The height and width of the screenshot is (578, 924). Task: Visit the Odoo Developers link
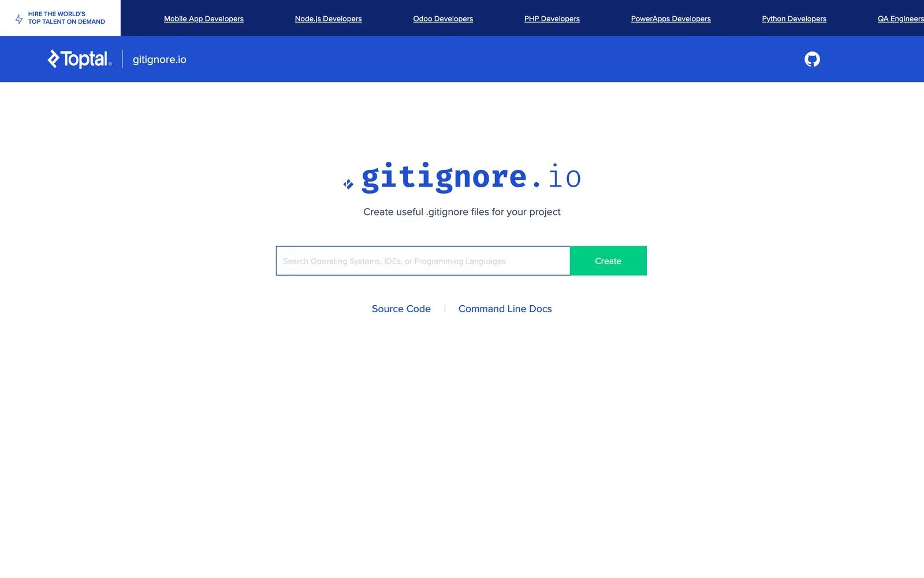[443, 18]
